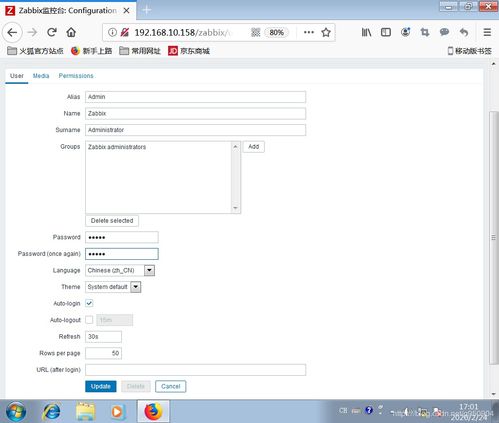499x423 pixels.
Task: Open the Theme dropdown
Action: (136, 287)
